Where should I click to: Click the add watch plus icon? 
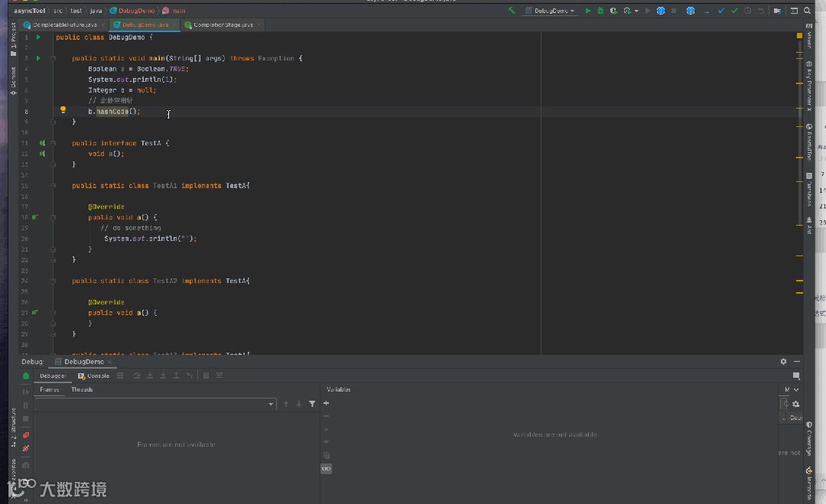coord(327,403)
